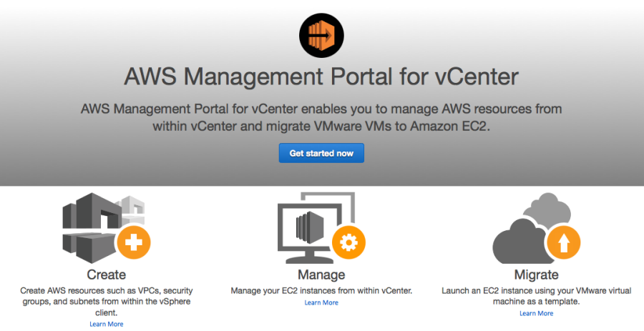Click the orange plus badge on Create
This screenshot has width=644, height=331.
point(133,244)
